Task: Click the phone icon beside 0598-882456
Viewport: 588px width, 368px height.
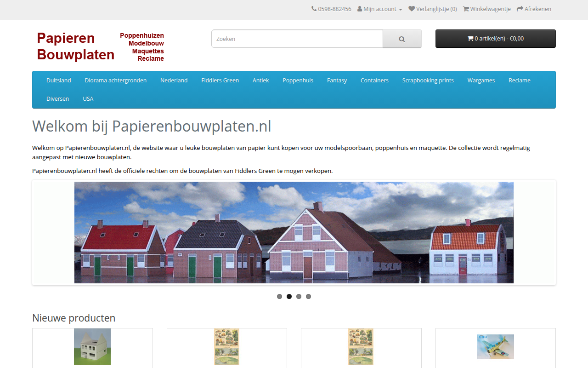Action: pyautogui.click(x=314, y=9)
